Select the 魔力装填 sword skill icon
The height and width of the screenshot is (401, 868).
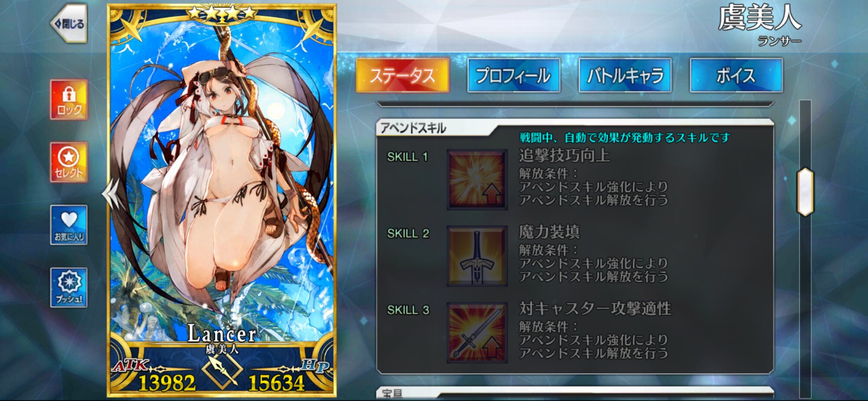tap(477, 256)
